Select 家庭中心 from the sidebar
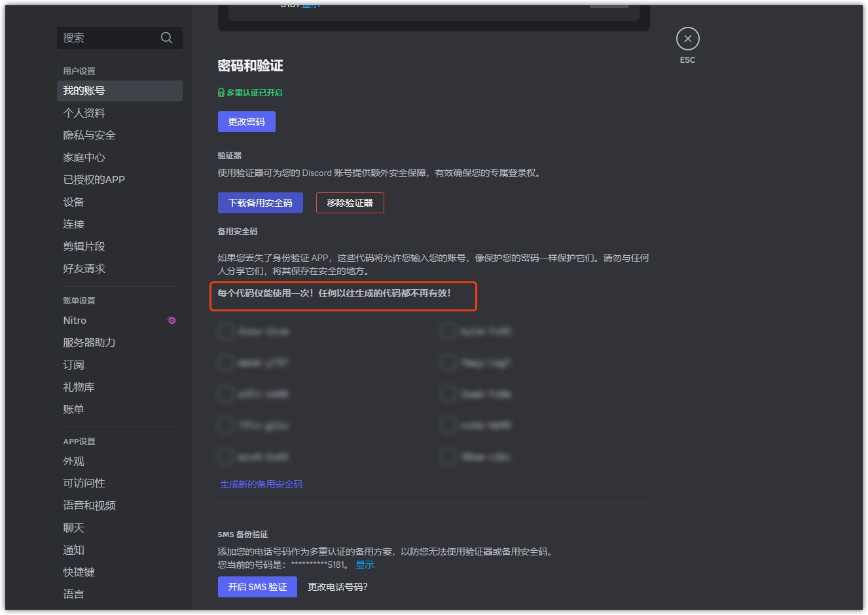 pos(84,158)
